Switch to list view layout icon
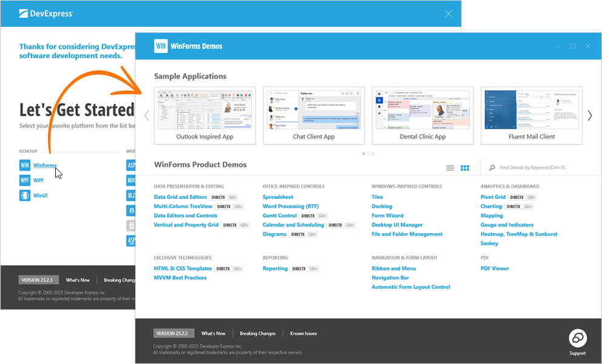602x364 pixels. coord(450,168)
